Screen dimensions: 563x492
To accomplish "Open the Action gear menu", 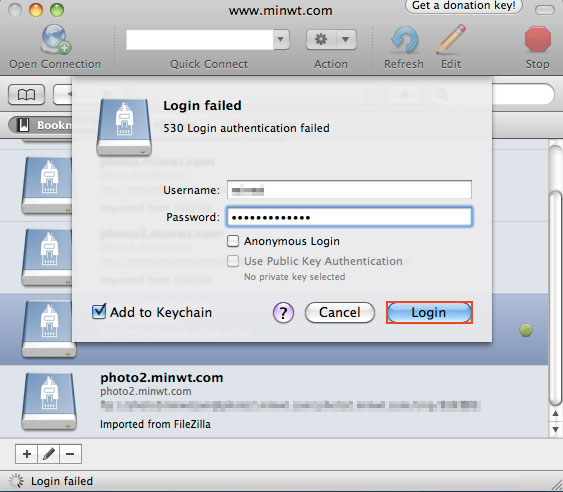I will pyautogui.click(x=331, y=39).
